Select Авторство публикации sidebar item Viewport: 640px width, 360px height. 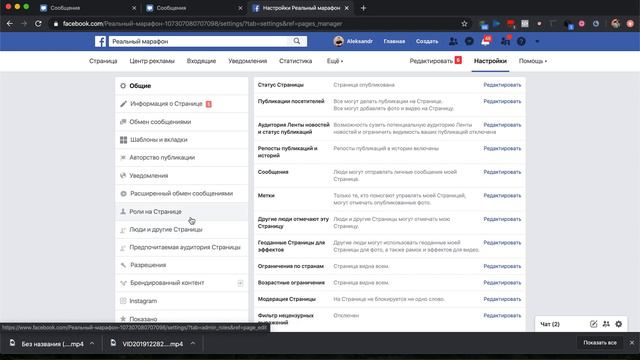(x=182, y=158)
